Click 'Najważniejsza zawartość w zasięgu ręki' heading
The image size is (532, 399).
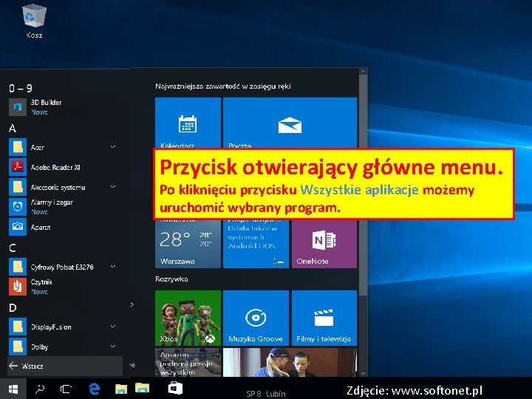[223, 86]
